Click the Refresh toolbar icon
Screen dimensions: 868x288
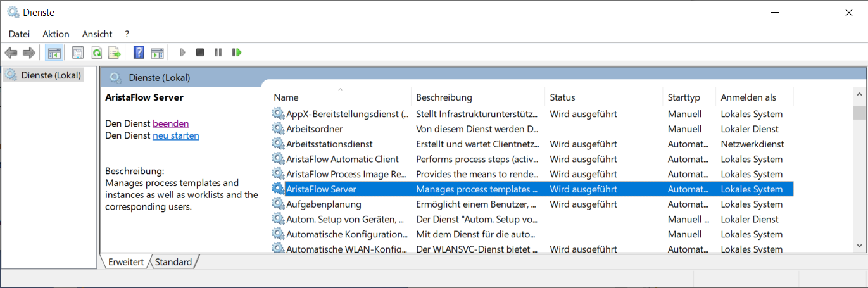(x=96, y=53)
